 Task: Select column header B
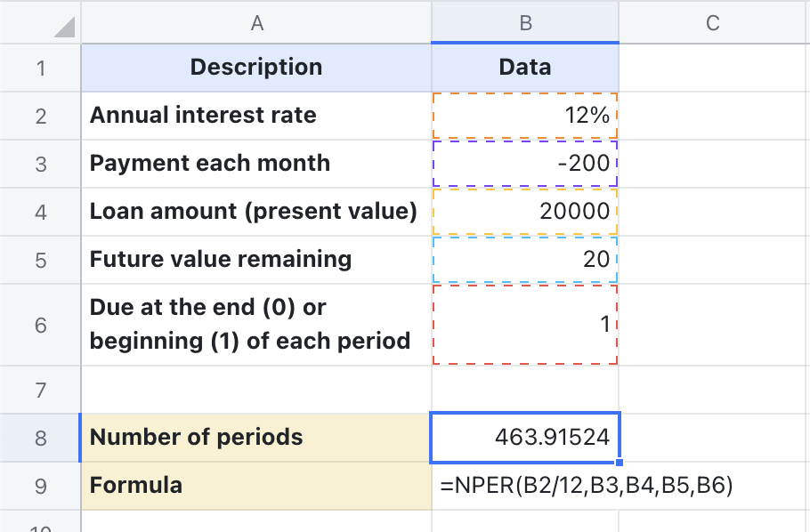[x=525, y=22]
